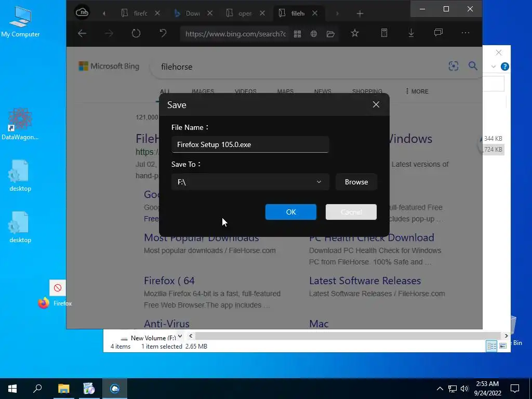Click the browser forward arrow
The height and width of the screenshot is (399, 532).
click(109, 33)
